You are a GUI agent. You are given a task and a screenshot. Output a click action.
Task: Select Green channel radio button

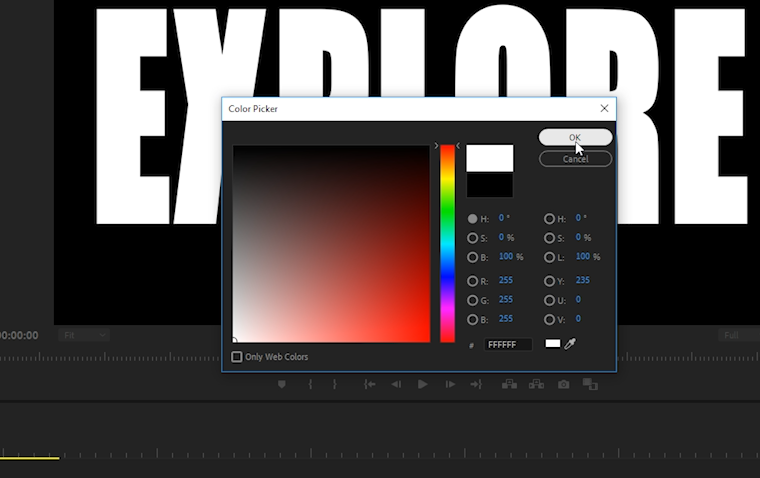point(473,300)
